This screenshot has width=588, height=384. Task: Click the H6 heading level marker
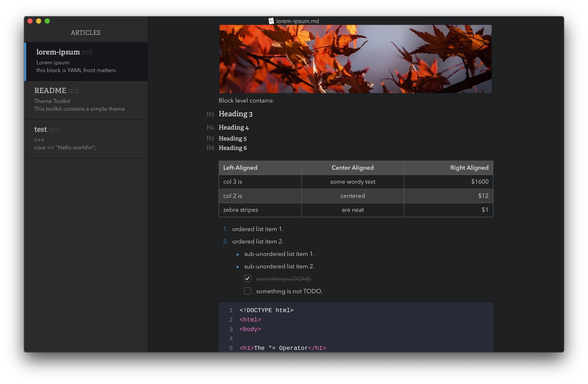210,148
